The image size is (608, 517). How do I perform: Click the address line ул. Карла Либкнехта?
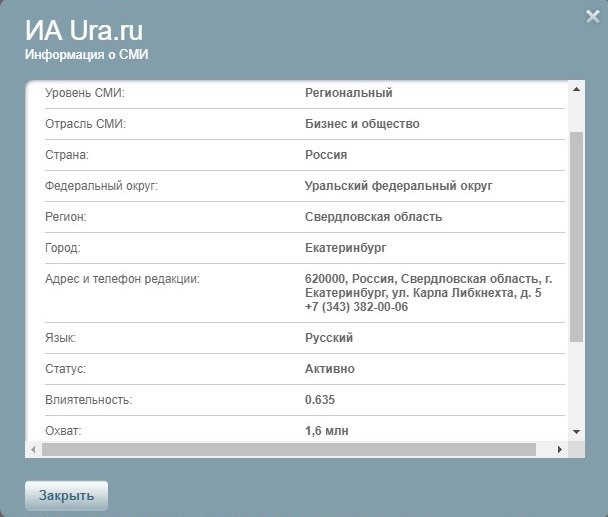pos(454,293)
